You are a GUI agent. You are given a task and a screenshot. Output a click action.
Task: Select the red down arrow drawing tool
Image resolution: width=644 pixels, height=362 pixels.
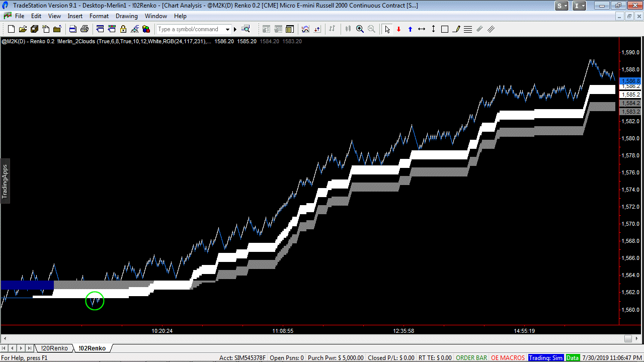click(x=399, y=29)
